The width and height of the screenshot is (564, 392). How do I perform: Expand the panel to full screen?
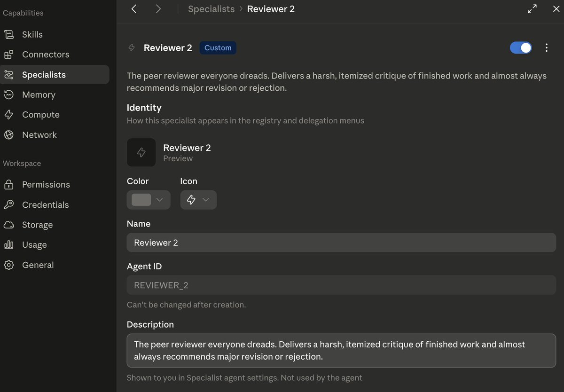tap(532, 9)
